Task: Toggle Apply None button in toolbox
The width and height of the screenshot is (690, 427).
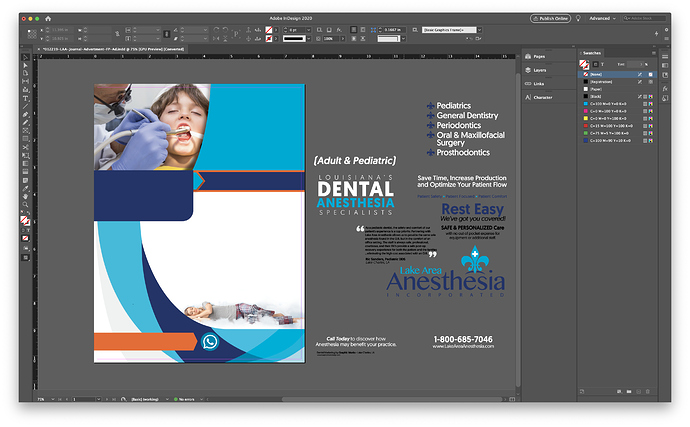Action: click(x=26, y=238)
